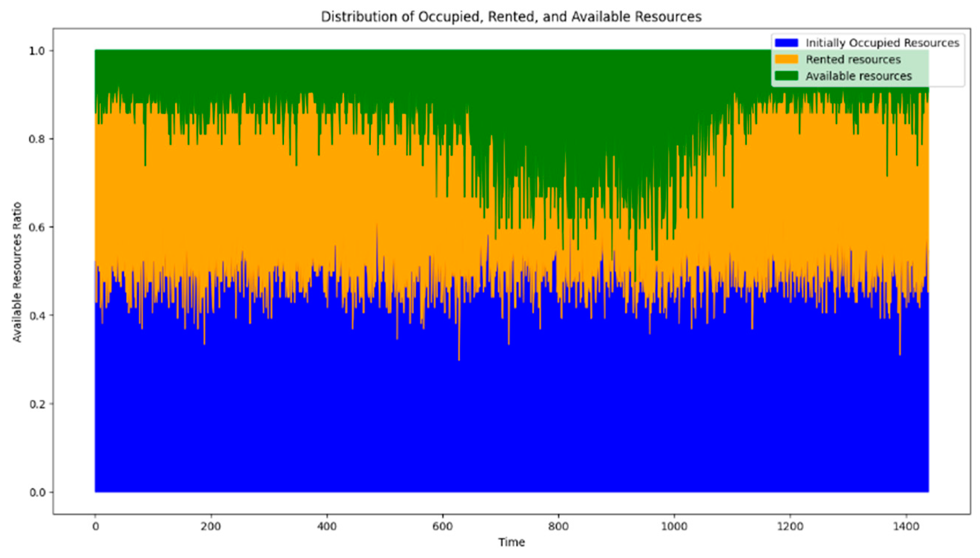Click the x-axis tick label 400
The width and height of the screenshot is (980, 558).
click(327, 526)
